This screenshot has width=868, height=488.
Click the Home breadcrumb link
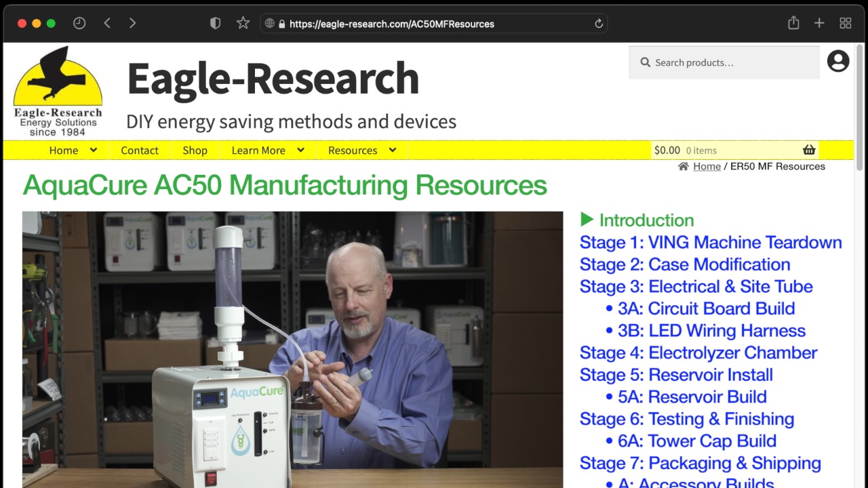point(707,166)
